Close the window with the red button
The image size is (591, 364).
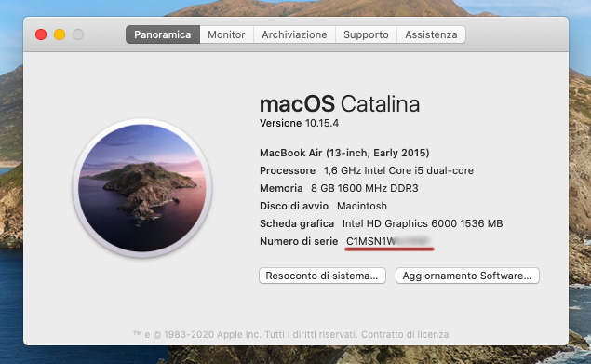pos(41,34)
